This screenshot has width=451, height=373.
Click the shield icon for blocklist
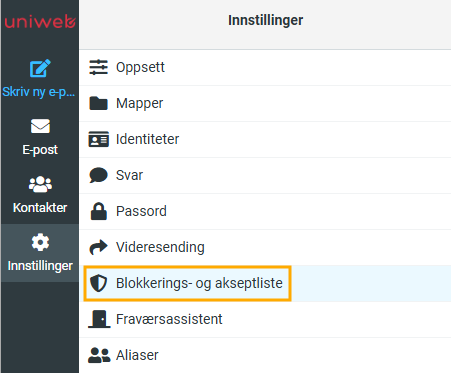pyautogui.click(x=98, y=283)
